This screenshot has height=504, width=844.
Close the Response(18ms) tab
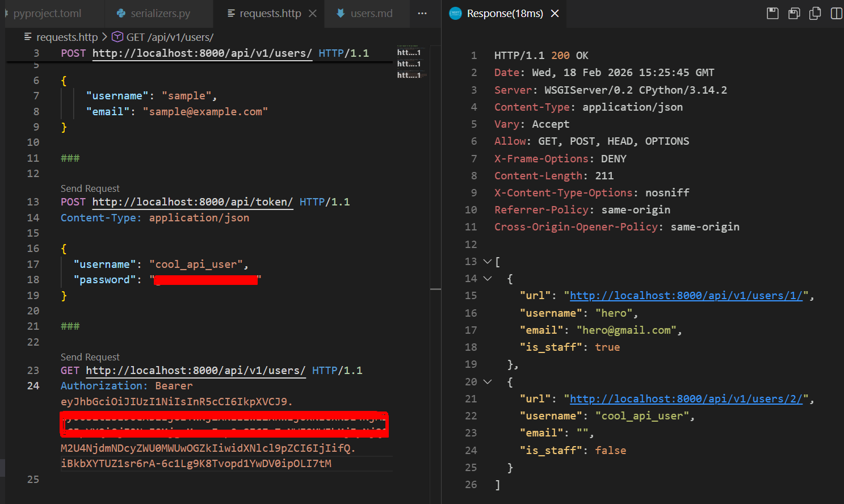tap(555, 13)
